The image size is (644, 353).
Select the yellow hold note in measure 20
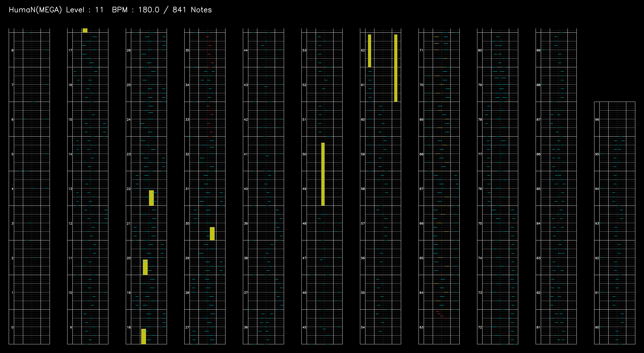(x=145, y=267)
